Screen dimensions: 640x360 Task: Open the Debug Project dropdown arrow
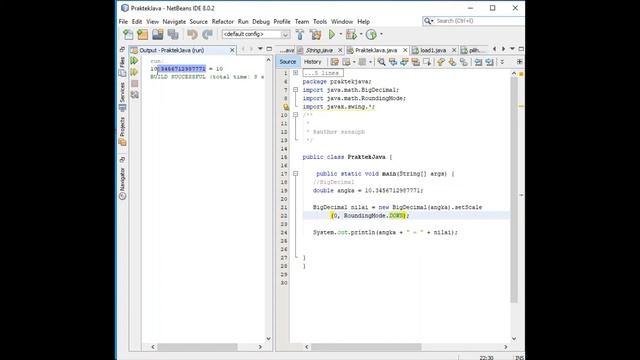pyautogui.click(x=361, y=35)
